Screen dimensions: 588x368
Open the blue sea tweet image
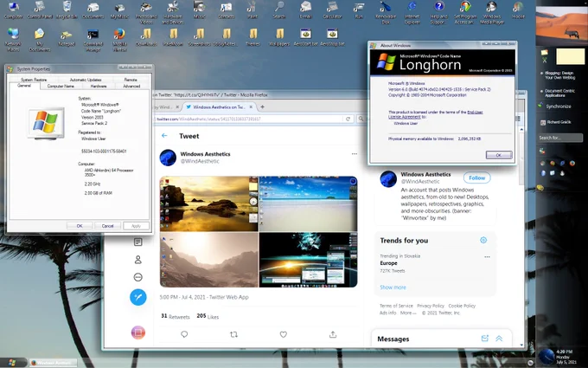coord(308,203)
